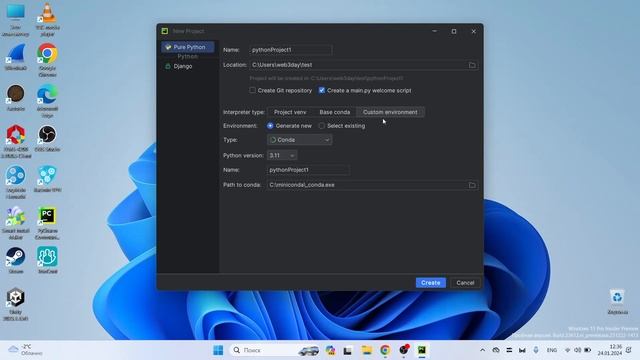Open Wireshark shark fin desktop shortcut
640x360 pixels.
[x=16, y=57]
